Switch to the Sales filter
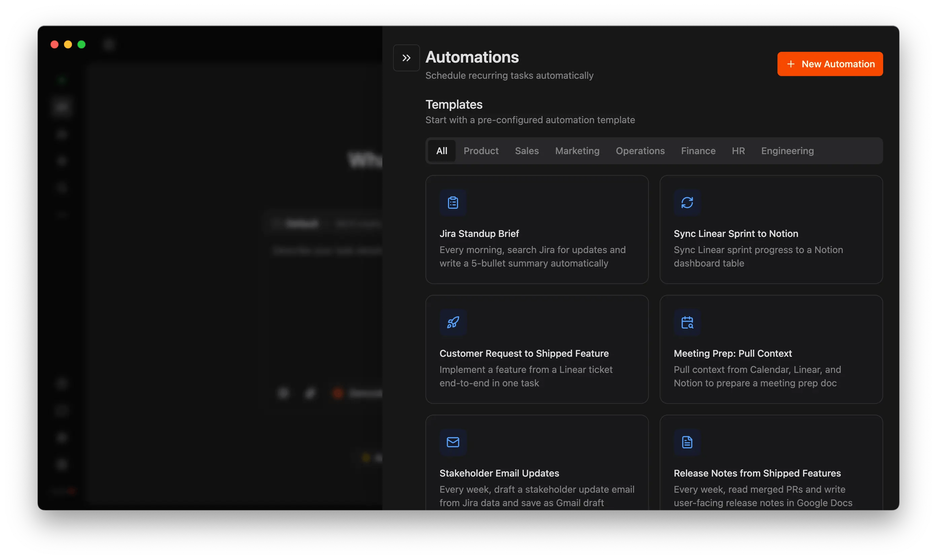Image resolution: width=937 pixels, height=560 pixels. tap(527, 150)
